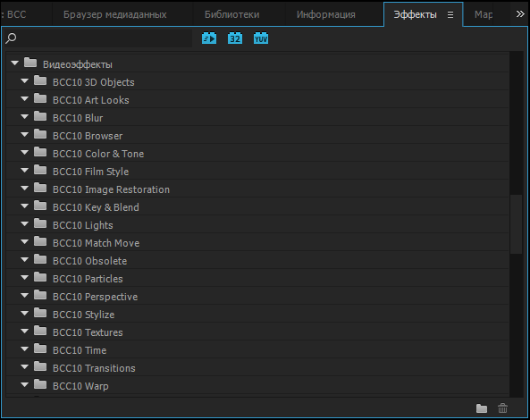Image resolution: width=530 pixels, height=420 pixels.
Task: Collapse BCC10 Particles triangle
Action: pyautogui.click(x=24, y=278)
